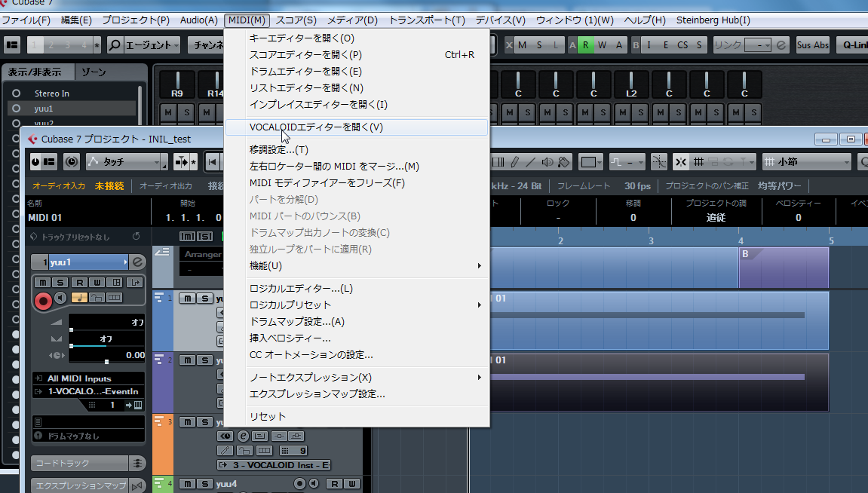Expand the 機能(U) submenu
The width and height of the screenshot is (868, 493).
[357, 265]
